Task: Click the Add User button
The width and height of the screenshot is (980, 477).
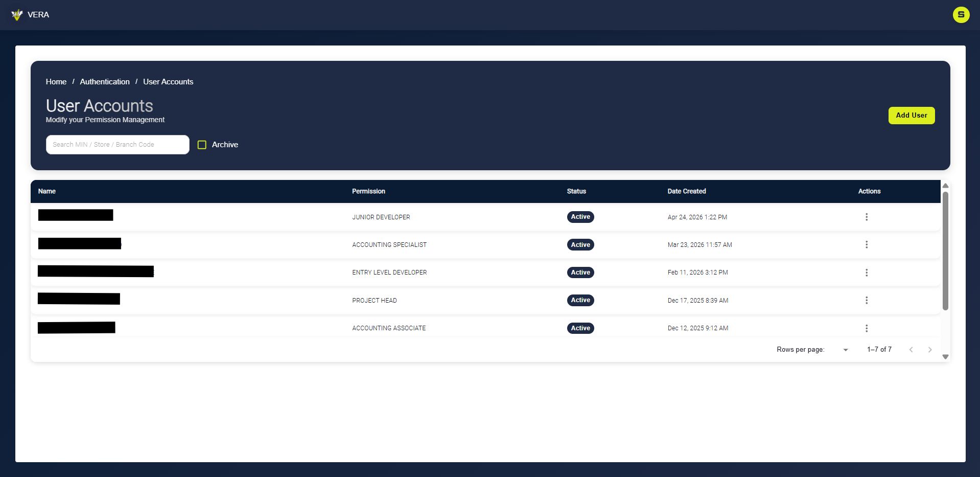Action: coord(912,116)
